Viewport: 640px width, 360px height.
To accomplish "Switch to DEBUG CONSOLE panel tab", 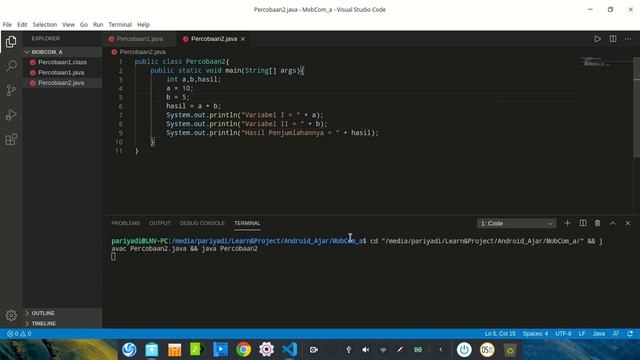I will click(x=202, y=223).
